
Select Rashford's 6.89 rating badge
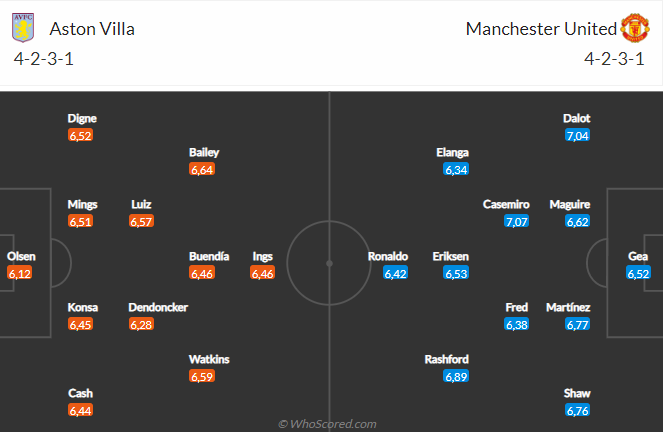tap(456, 376)
